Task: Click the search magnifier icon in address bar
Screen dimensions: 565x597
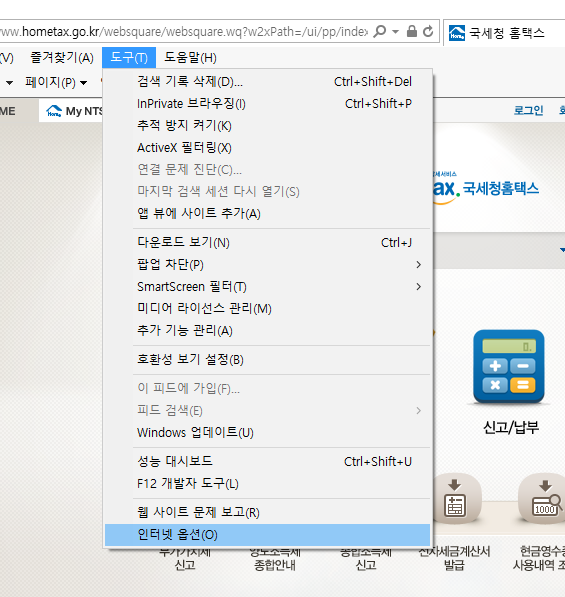Action: click(379, 31)
